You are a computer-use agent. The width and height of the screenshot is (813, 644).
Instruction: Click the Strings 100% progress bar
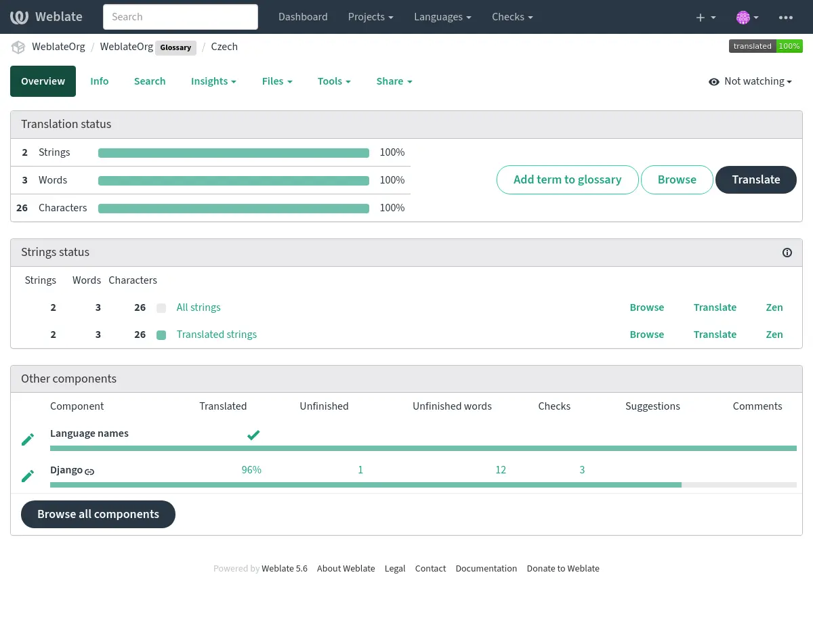click(x=234, y=153)
